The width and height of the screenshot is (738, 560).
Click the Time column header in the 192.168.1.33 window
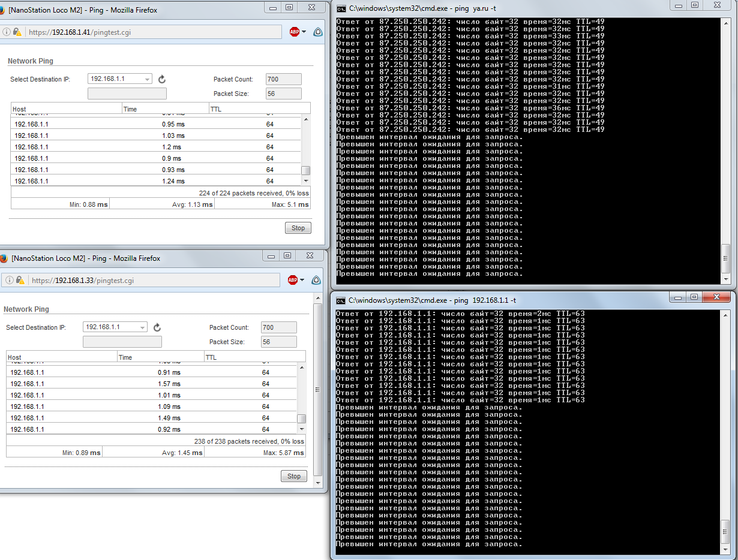[x=160, y=357]
